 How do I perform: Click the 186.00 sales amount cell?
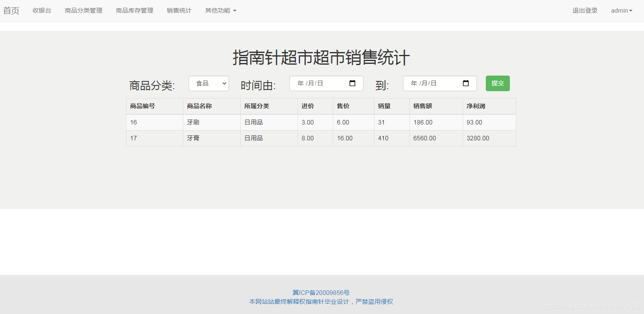click(x=436, y=122)
